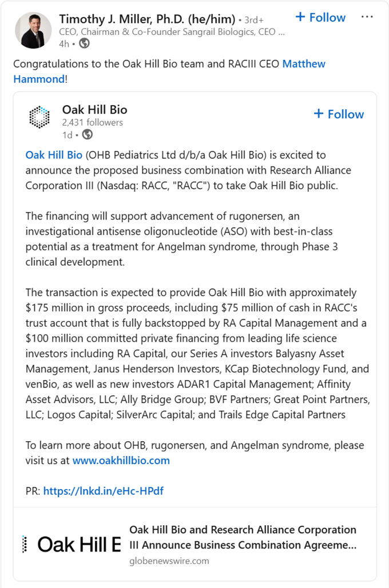Open the lnkd.in press release link

tap(104, 491)
